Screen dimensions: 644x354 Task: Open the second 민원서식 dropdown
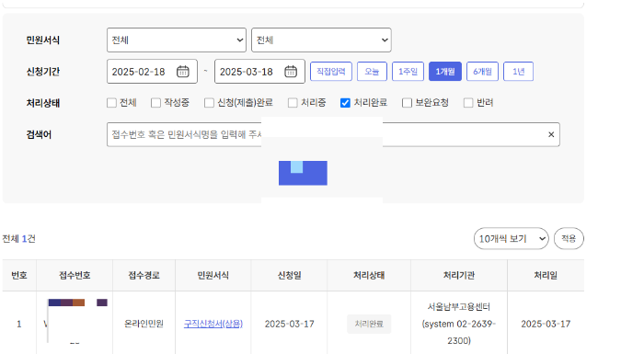click(321, 40)
